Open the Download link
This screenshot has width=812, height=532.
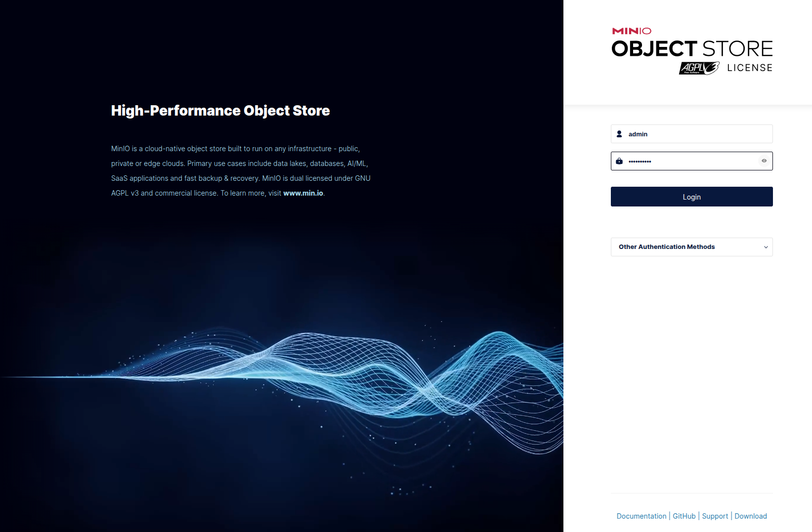750,516
